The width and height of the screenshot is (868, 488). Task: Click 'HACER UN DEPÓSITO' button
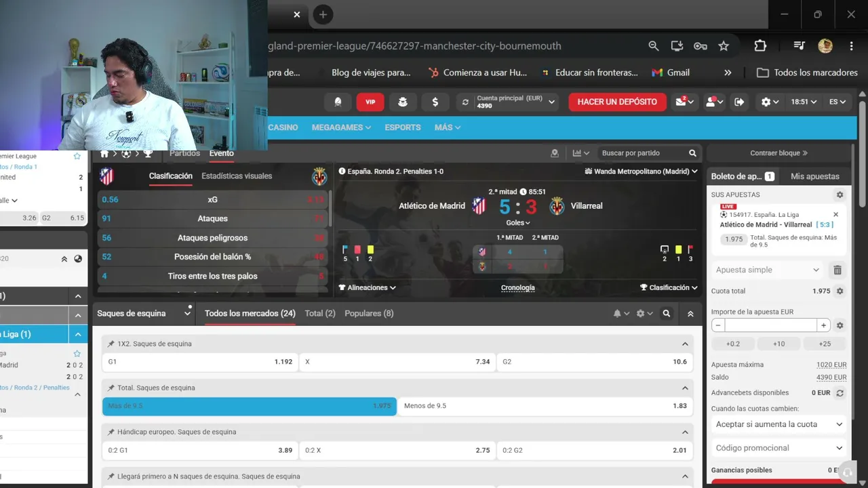(617, 102)
